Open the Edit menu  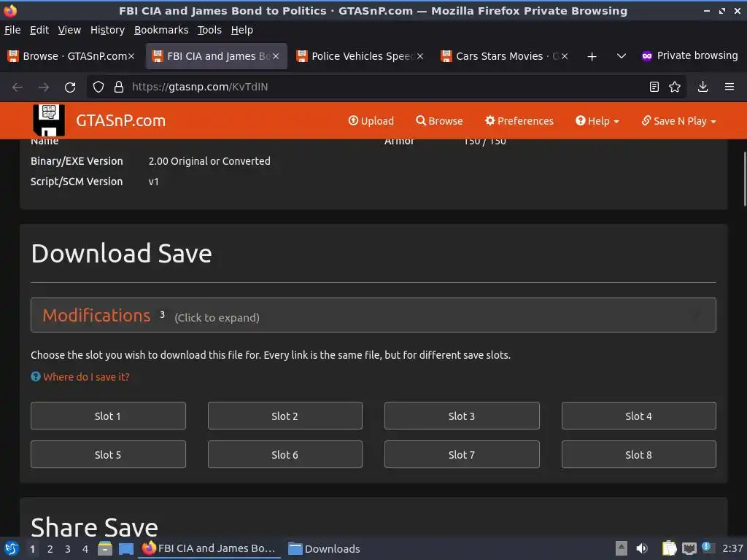coord(39,30)
